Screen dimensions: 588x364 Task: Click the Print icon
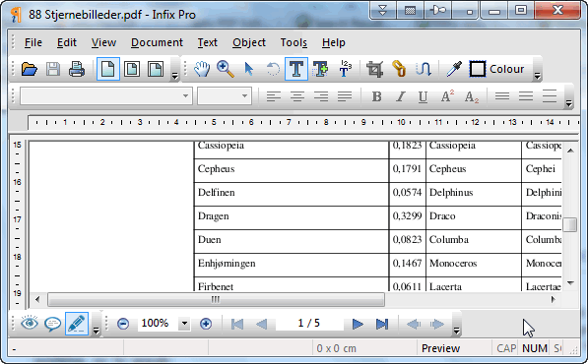[77, 69]
